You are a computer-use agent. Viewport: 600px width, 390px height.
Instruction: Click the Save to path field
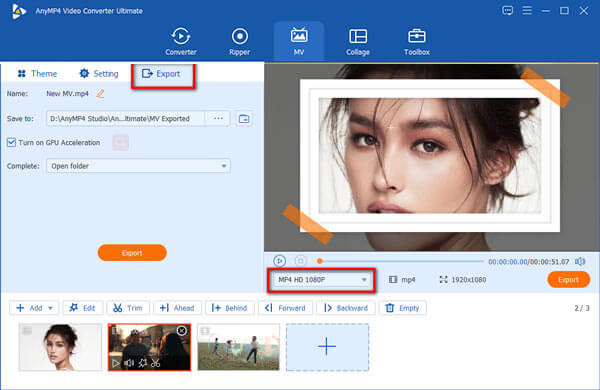pos(126,119)
